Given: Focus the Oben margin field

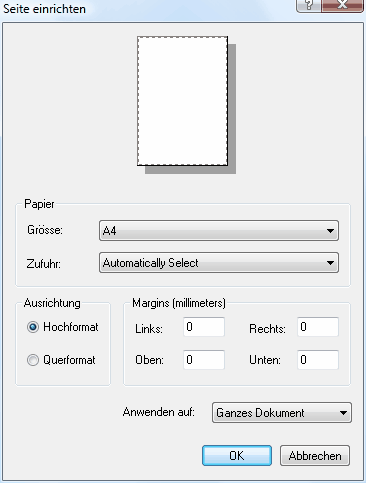Looking at the screenshot, I should pyautogui.click(x=204, y=360).
